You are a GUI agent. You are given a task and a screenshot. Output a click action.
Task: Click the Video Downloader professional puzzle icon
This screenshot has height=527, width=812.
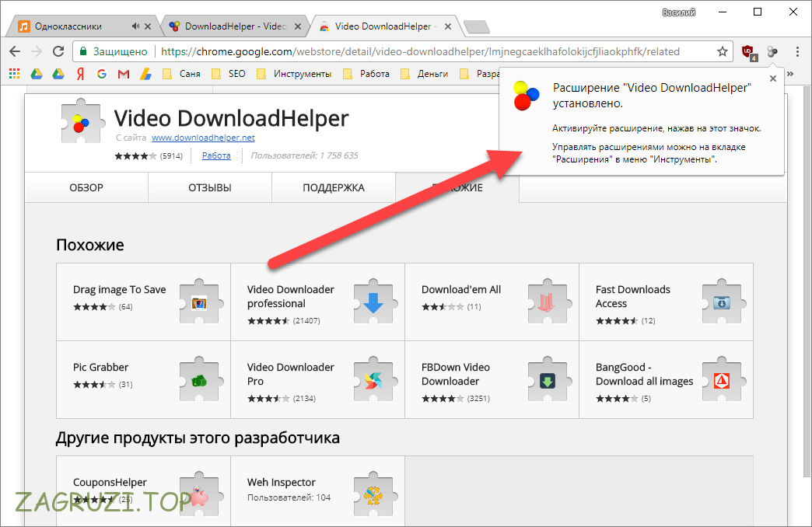click(x=375, y=303)
